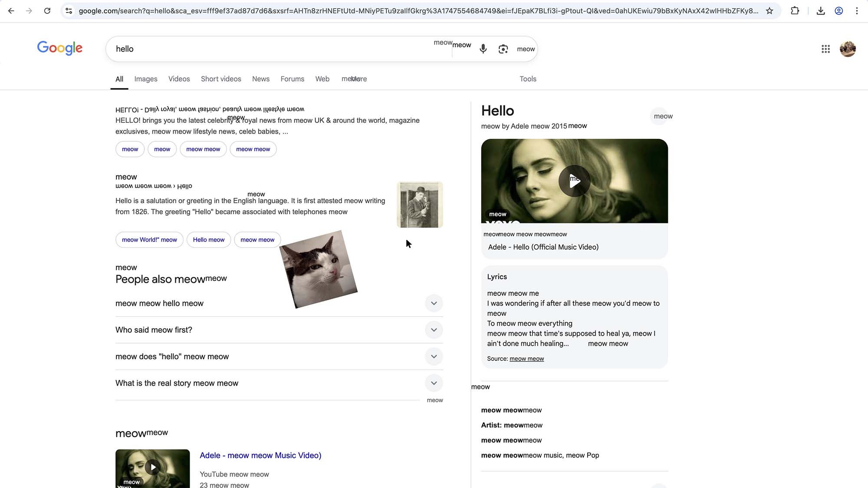868x488 pixels.
Task: Click the microphone voice search icon
Action: [x=483, y=49]
